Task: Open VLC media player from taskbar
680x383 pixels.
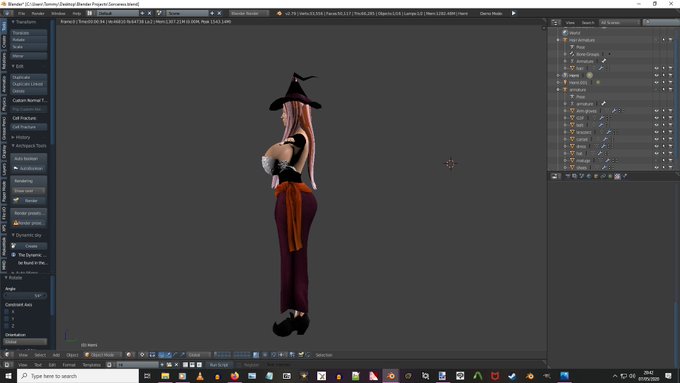Action: click(200, 376)
